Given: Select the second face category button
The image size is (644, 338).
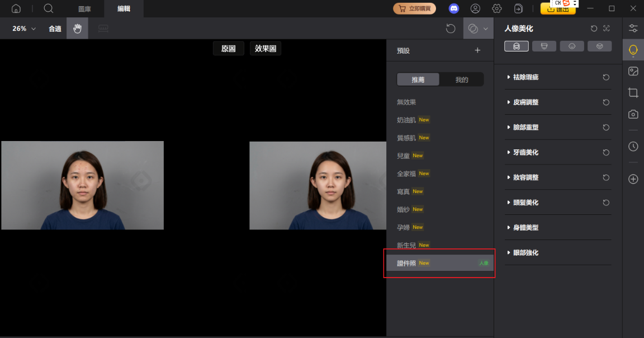Looking at the screenshot, I should (544, 46).
